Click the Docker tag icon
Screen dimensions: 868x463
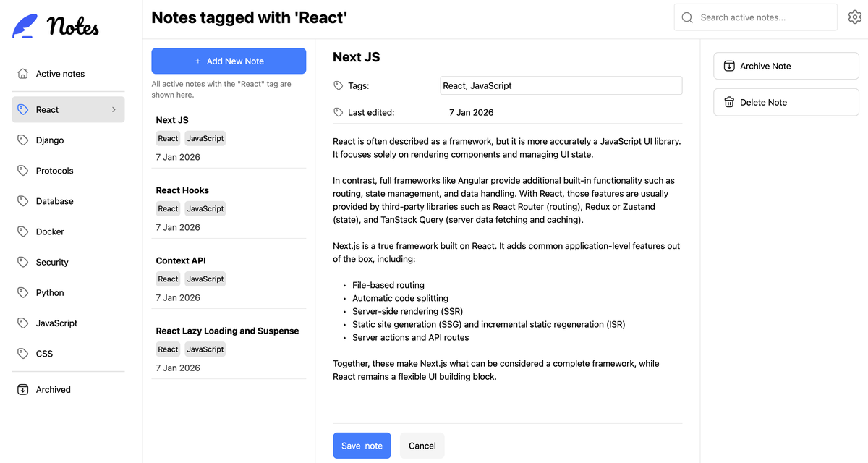22,231
